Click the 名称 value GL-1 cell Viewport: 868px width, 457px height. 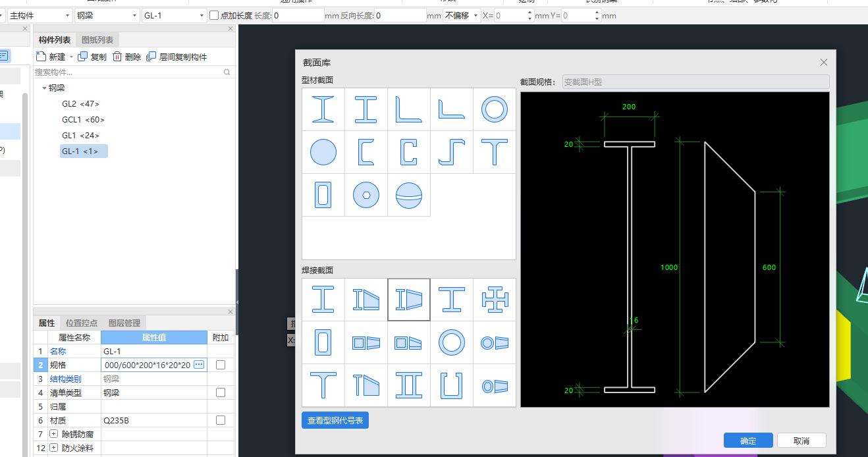(x=154, y=351)
